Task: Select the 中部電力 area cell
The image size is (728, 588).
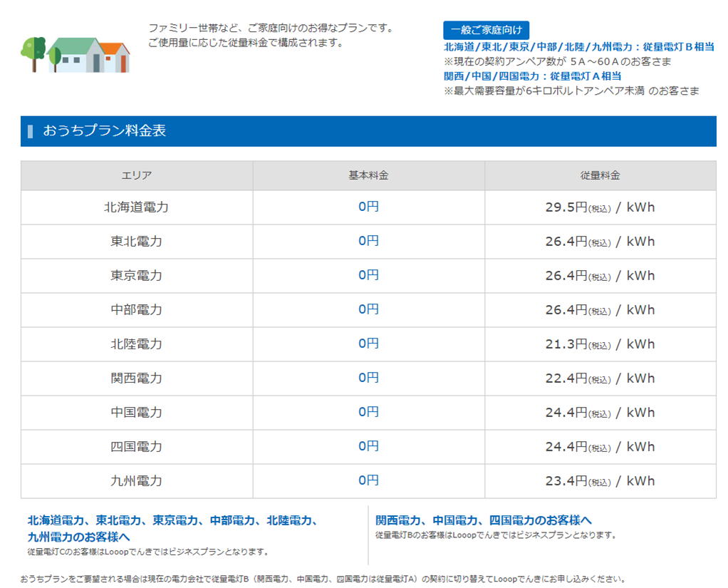Action: (x=137, y=310)
